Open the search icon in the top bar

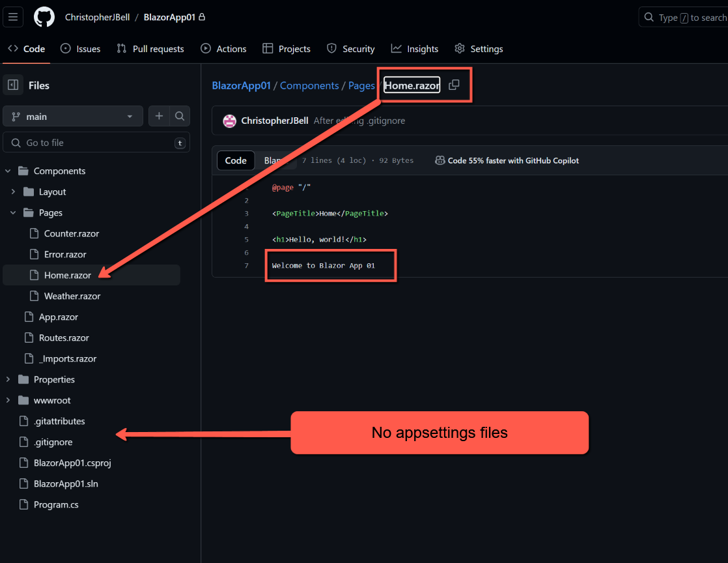point(647,17)
